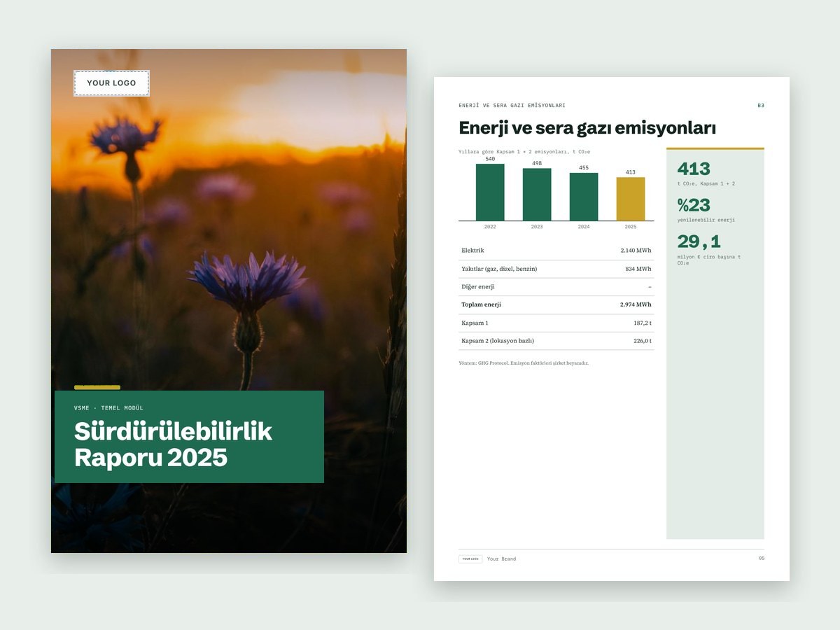
Task: Select the "455" value label above the 2024 bar
Action: click(x=584, y=168)
